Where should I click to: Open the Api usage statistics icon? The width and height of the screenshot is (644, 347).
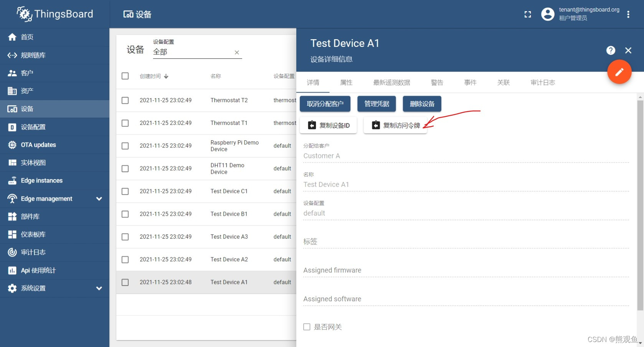coord(12,271)
